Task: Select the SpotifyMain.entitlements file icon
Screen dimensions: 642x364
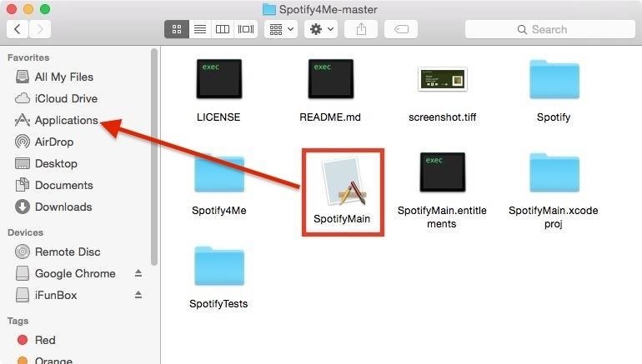Action: [x=443, y=172]
